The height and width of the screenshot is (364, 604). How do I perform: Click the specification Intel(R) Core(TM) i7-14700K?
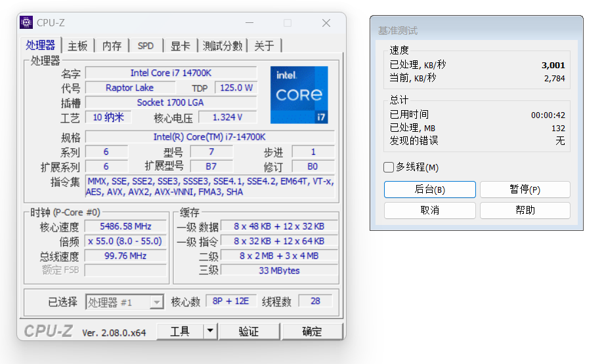pos(210,137)
